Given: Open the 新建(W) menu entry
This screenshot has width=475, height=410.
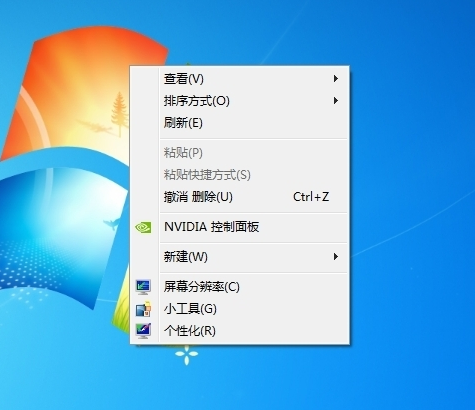Looking at the screenshot, I should 239,257.
